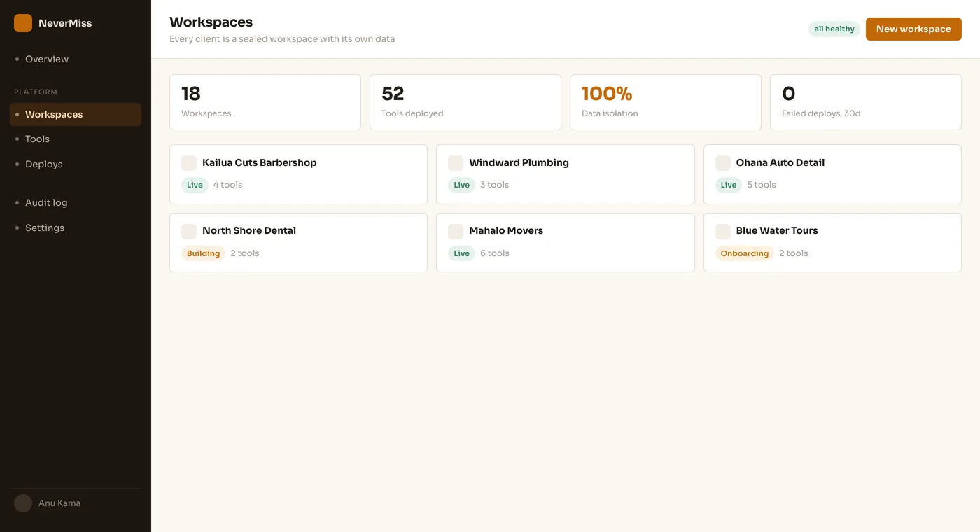Click '2 tools' on Blue Water Tours
Viewport: 980px width, 532px height.
click(x=794, y=253)
